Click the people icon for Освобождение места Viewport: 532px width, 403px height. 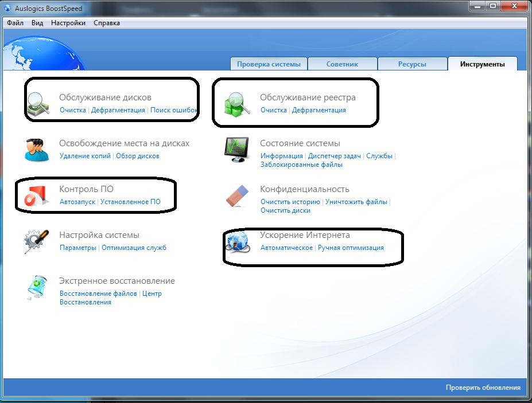[x=36, y=150]
